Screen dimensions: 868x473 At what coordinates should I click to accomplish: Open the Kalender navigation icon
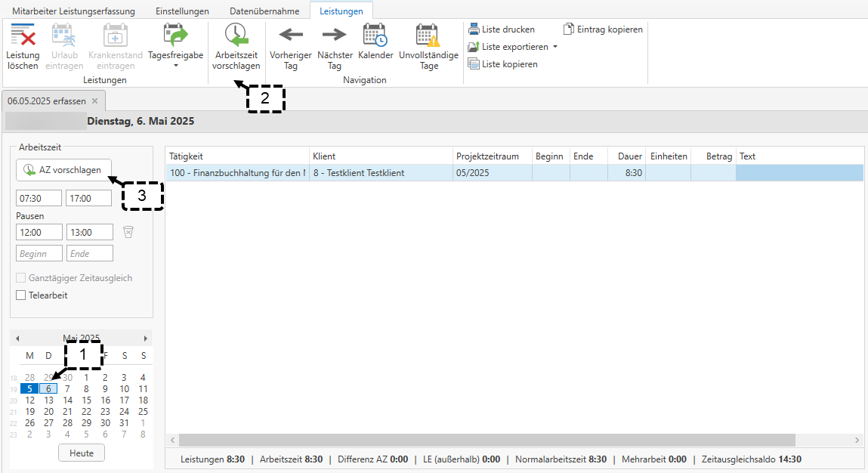(x=375, y=47)
